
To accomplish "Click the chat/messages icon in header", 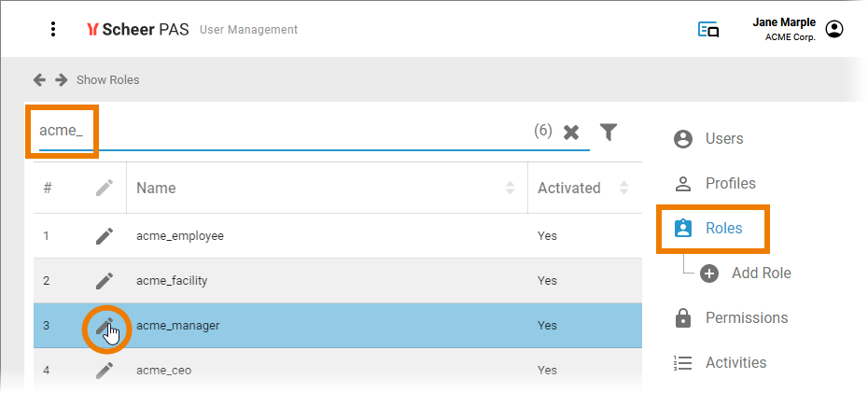I will 708,30.
